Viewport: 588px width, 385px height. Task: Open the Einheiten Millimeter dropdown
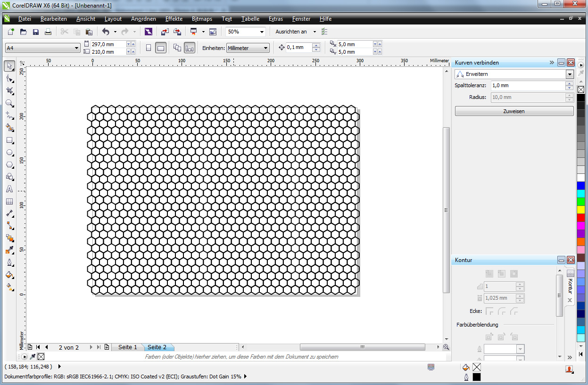266,48
